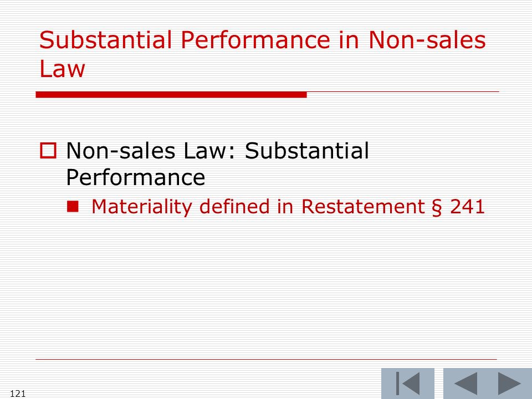Image resolution: width=532 pixels, height=399 pixels.
Task: Click the slide number 121
Action: point(18,393)
